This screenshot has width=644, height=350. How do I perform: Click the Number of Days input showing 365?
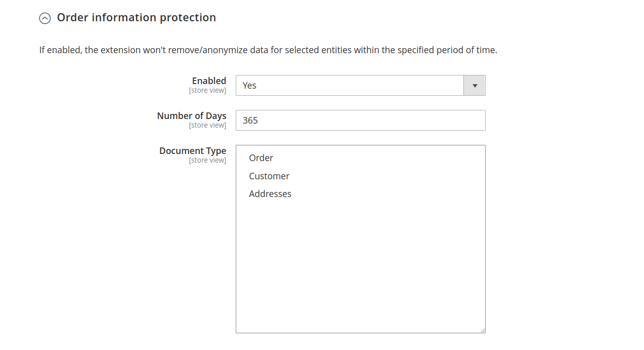pyautogui.click(x=360, y=120)
